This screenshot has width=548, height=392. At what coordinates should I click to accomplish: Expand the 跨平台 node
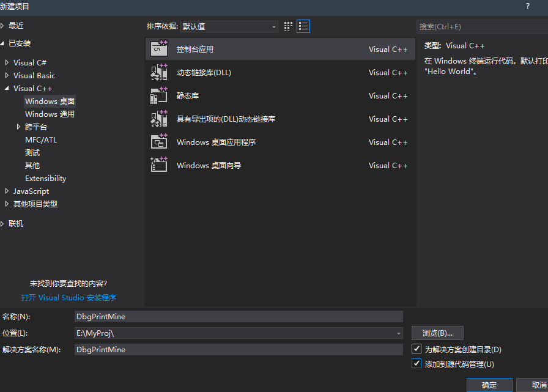[18, 127]
